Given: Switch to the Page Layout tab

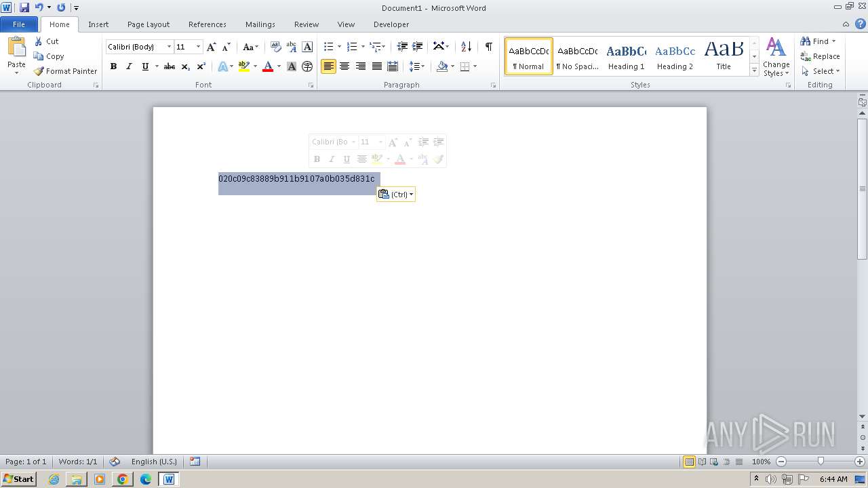Looking at the screenshot, I should pos(149,24).
